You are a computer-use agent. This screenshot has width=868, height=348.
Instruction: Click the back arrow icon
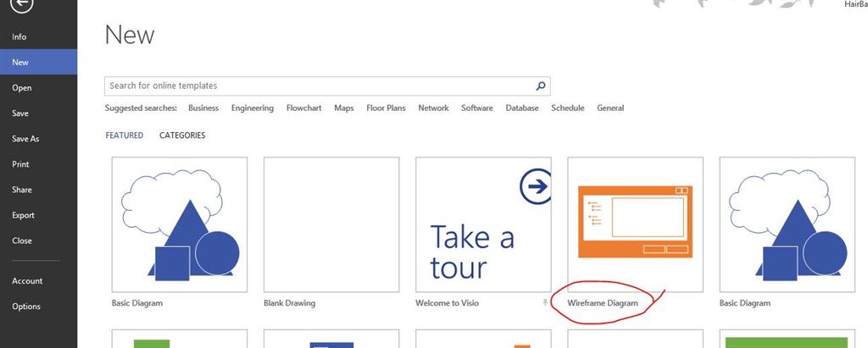21,4
